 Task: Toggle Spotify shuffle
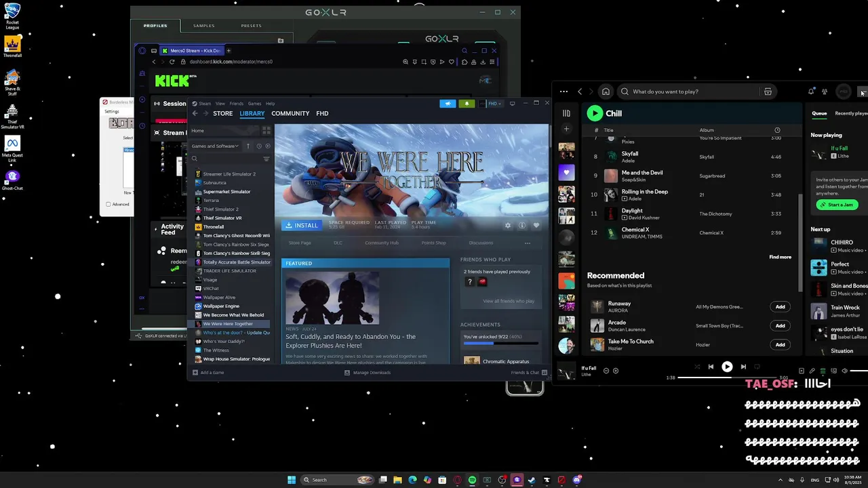click(696, 367)
